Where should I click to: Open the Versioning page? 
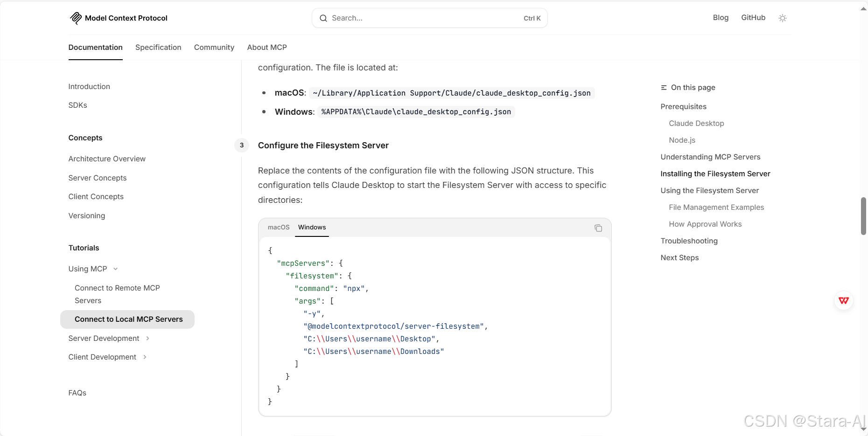(87, 216)
